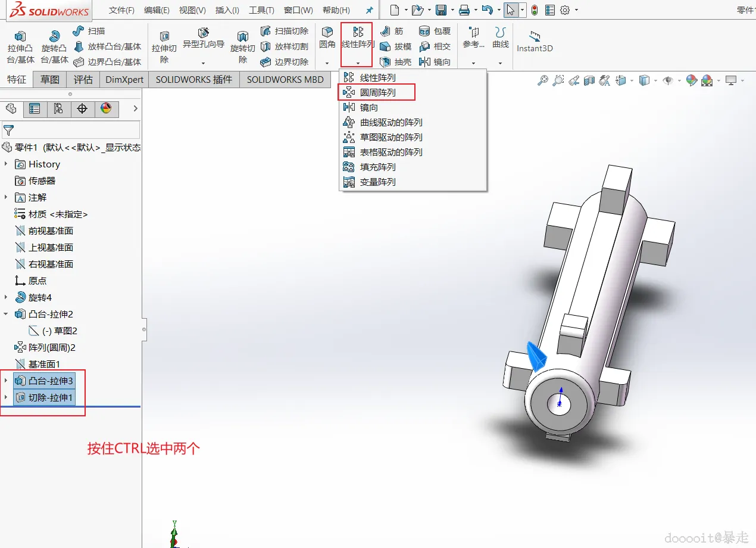
Task: Click the 旋转凸台/基体 revolve tool
Action: click(54, 46)
